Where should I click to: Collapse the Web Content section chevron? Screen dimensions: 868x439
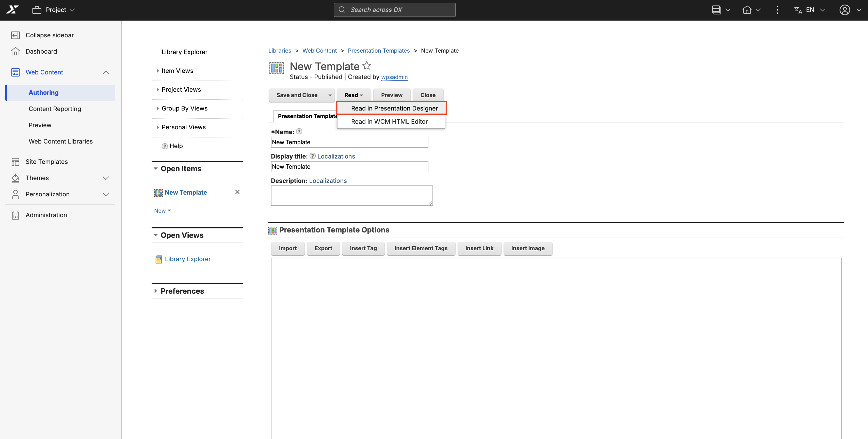106,72
